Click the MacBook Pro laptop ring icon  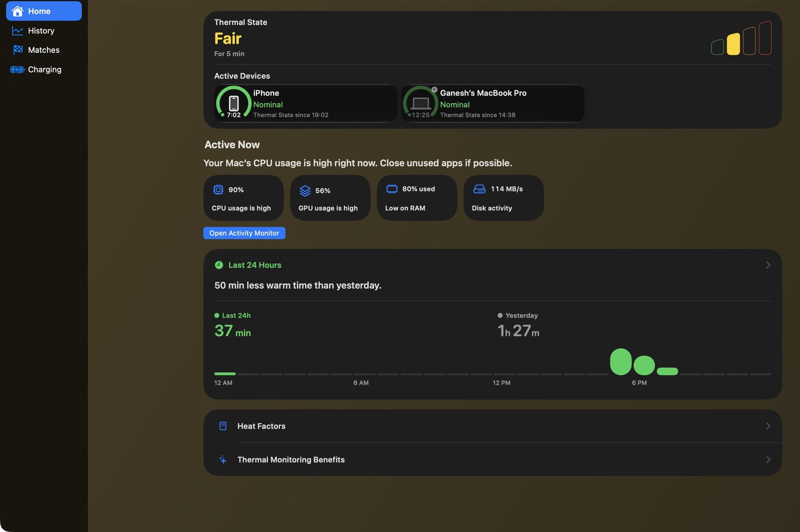coord(420,103)
